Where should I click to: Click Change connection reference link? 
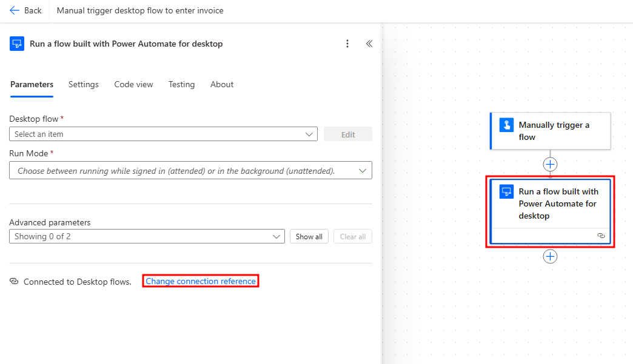pyautogui.click(x=201, y=282)
